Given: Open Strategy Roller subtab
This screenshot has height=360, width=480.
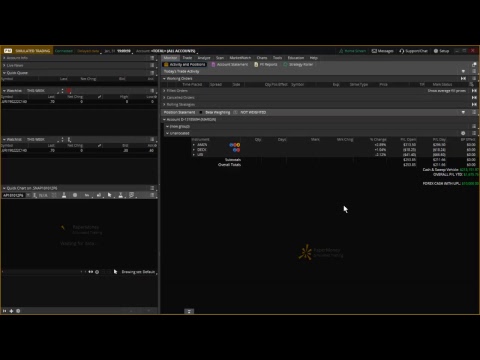Looking at the screenshot, I should click(x=298, y=64).
